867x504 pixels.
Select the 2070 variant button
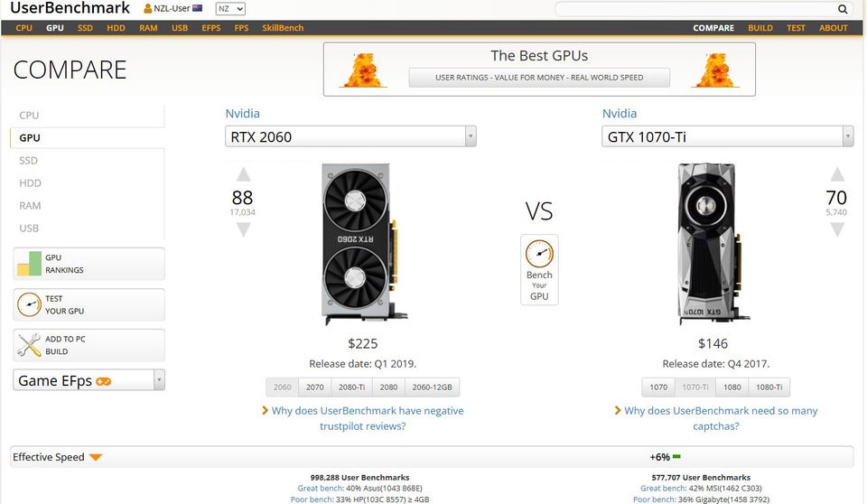pyautogui.click(x=314, y=387)
